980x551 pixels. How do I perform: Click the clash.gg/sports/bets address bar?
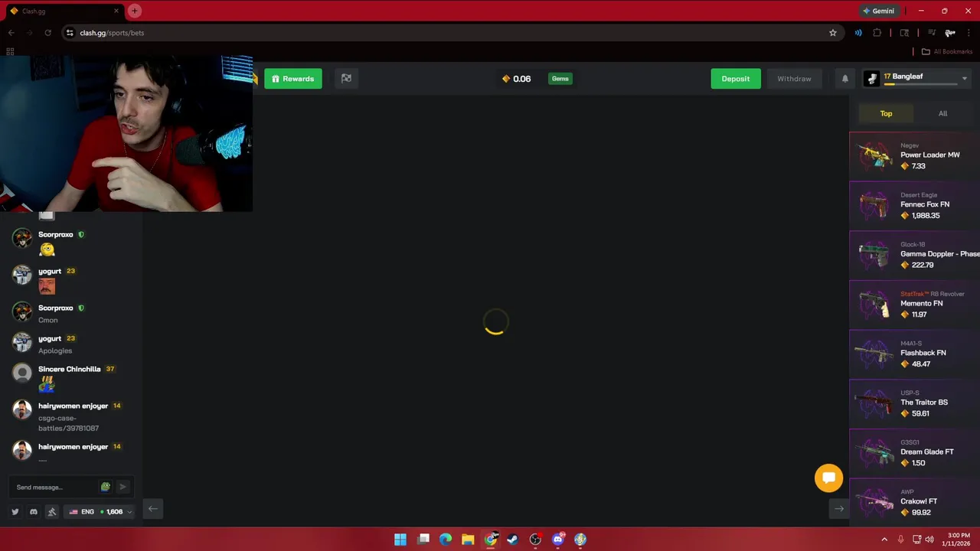(x=452, y=33)
